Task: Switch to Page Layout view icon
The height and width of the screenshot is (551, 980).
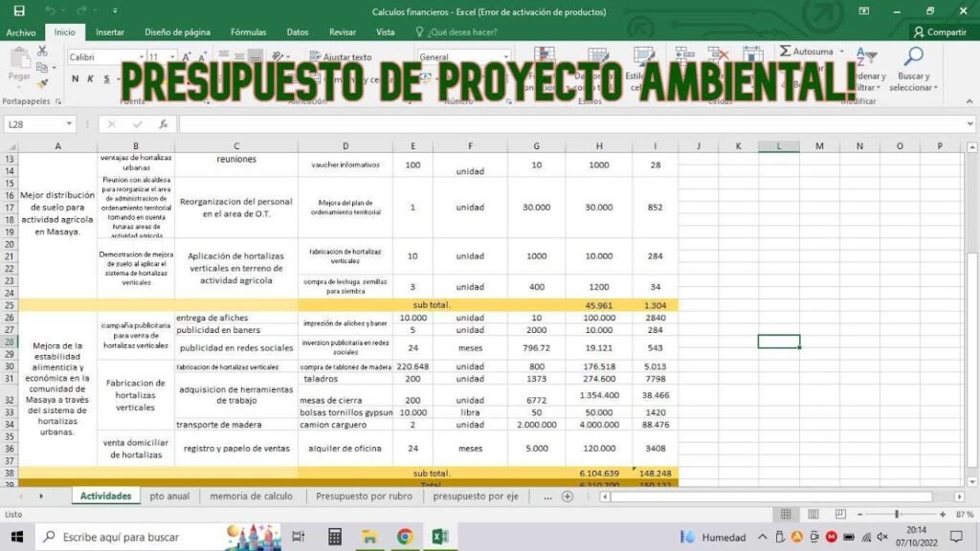Action: click(813, 515)
